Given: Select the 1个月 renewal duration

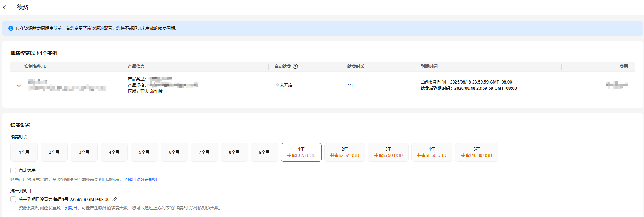Looking at the screenshot, I should coord(24,152).
